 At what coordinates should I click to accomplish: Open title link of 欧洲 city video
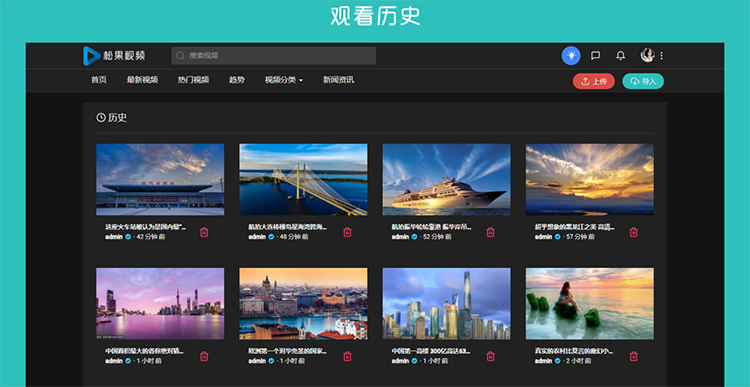tap(288, 351)
